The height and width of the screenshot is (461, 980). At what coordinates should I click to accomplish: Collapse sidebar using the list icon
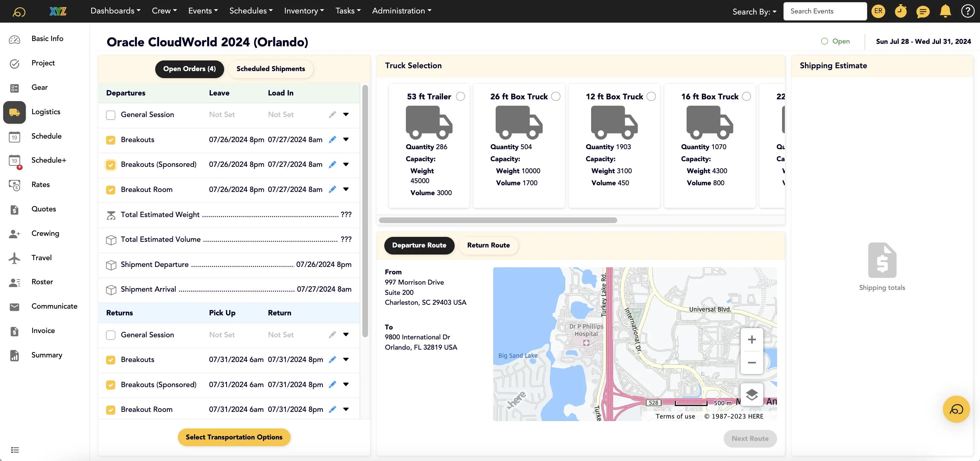pos(15,450)
